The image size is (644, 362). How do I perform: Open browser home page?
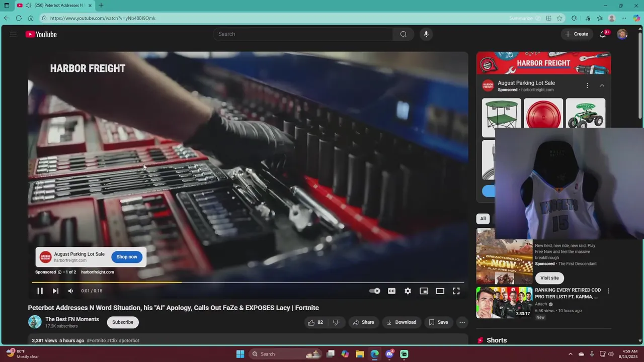point(31,18)
